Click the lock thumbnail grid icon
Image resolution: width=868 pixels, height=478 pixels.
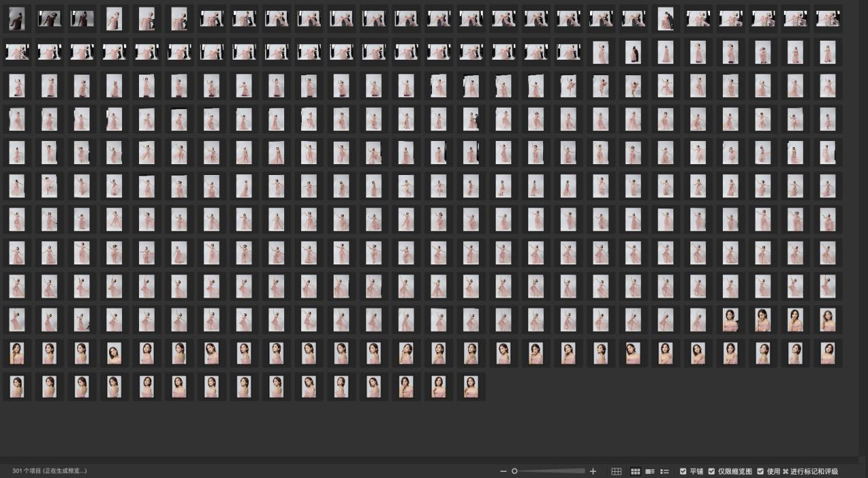tap(616, 471)
